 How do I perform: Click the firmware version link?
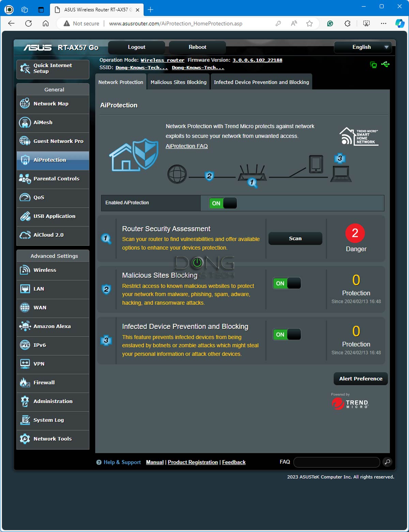tap(257, 60)
